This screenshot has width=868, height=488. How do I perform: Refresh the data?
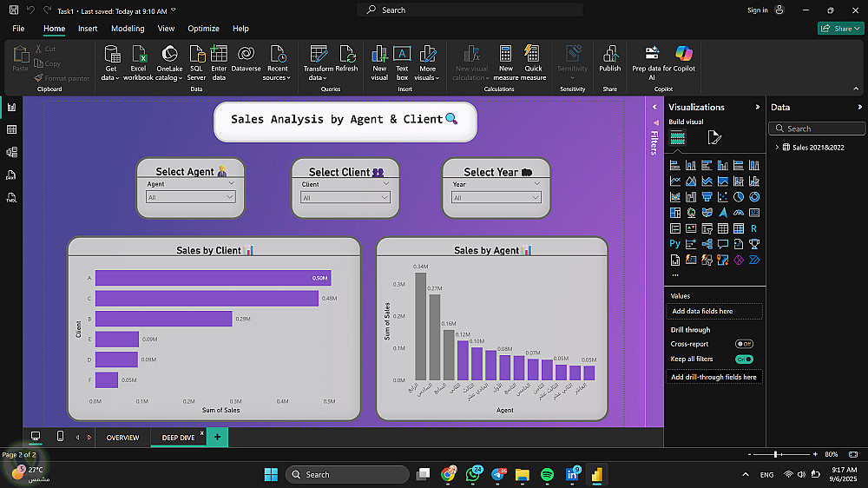tap(347, 59)
